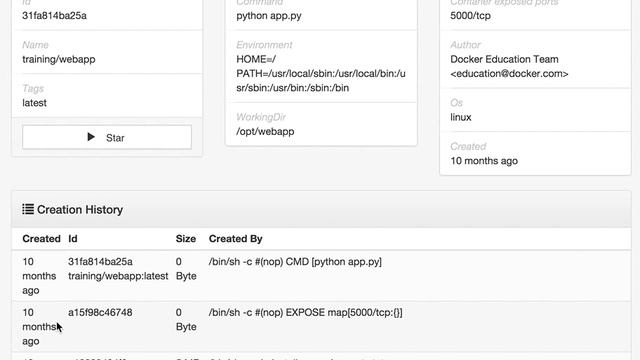Image resolution: width=640 pixels, height=360 pixels.
Task: Select the Environment field label
Action: point(264,45)
